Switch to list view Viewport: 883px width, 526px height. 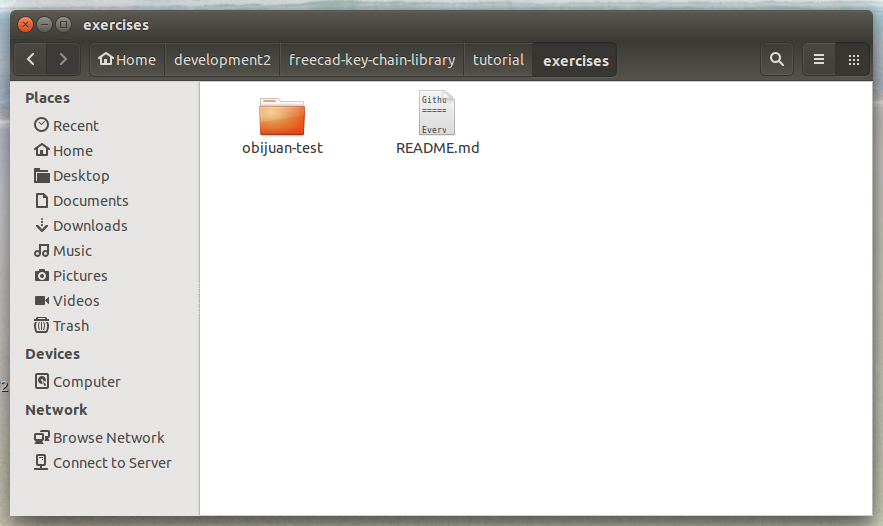(819, 60)
